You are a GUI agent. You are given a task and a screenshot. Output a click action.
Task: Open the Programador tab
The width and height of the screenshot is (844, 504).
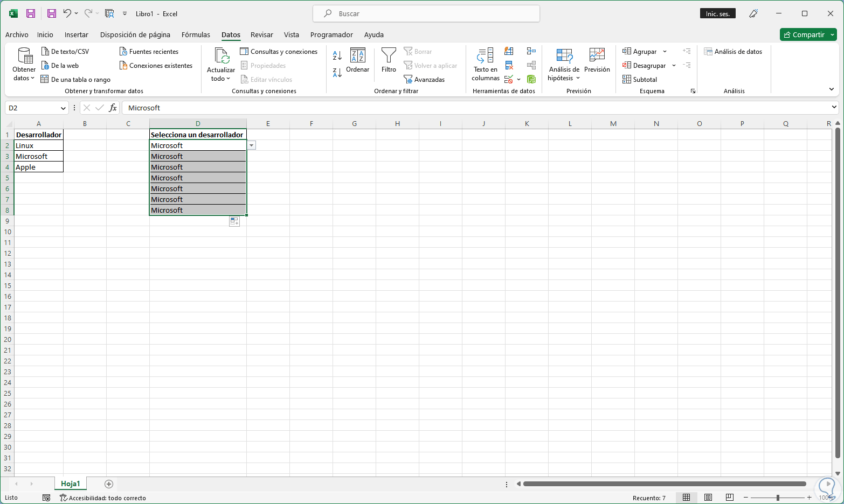331,34
